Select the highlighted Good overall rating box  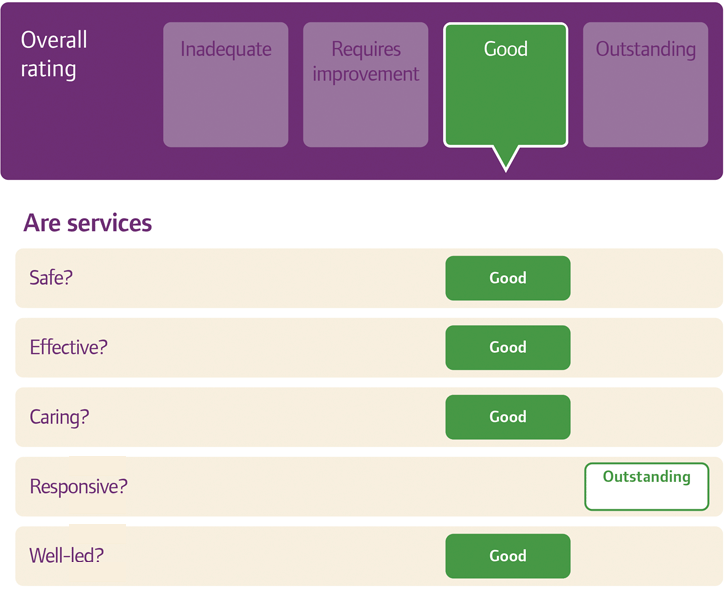pyautogui.click(x=505, y=85)
